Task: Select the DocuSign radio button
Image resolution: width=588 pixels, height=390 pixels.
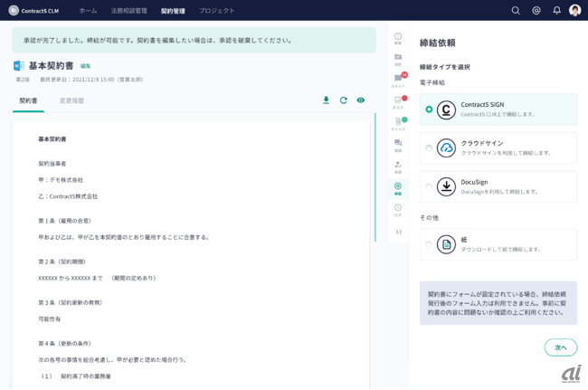Action: pos(429,186)
